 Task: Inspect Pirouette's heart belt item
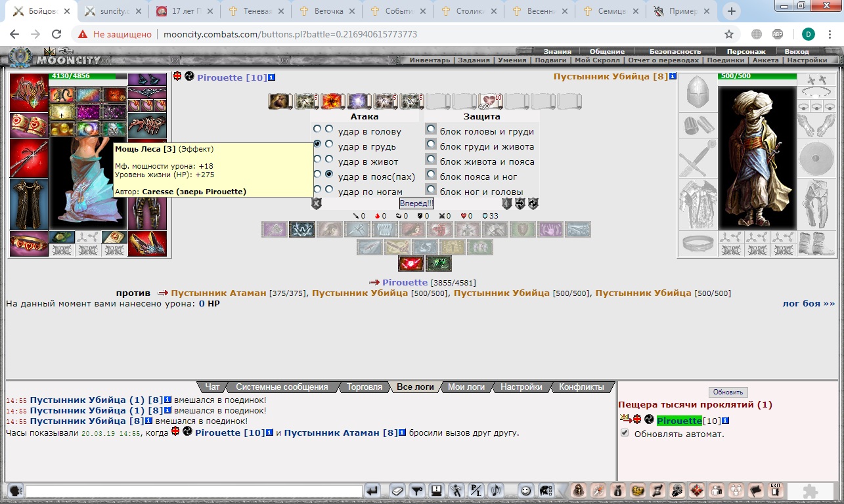(29, 243)
